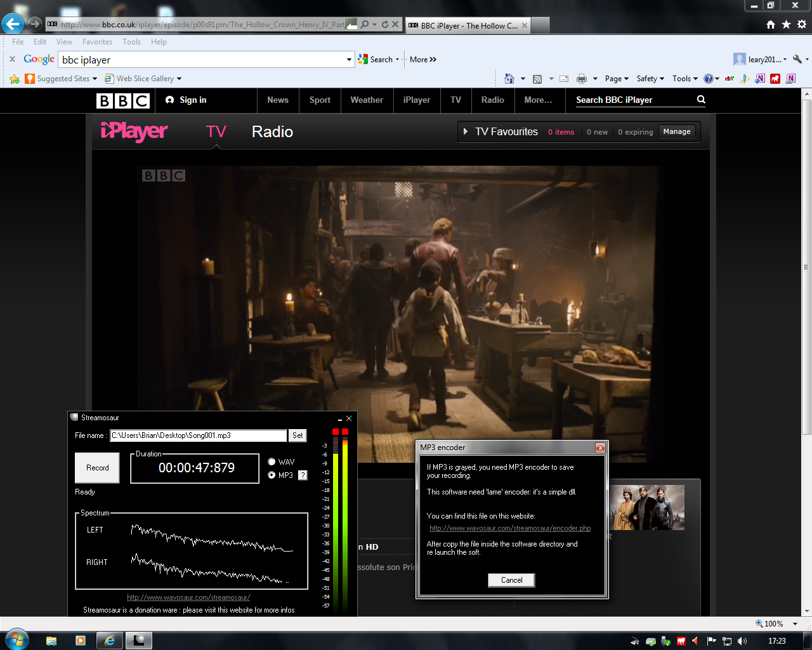Screen dimensions: 812x650
Task: Select the MP3 format radio button
Action: 272,475
